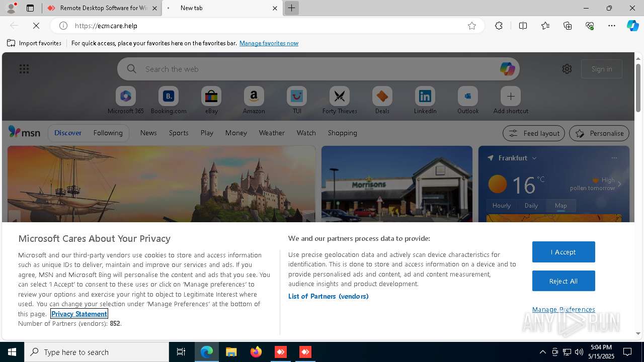
Task: Open LinkedIn shortcut
Action: pyautogui.click(x=425, y=100)
